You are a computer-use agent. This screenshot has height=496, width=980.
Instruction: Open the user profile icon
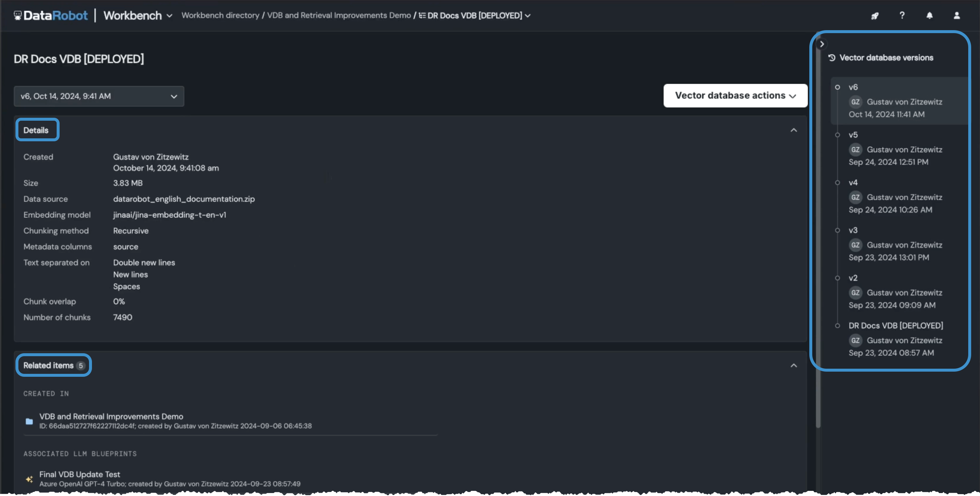(x=956, y=15)
